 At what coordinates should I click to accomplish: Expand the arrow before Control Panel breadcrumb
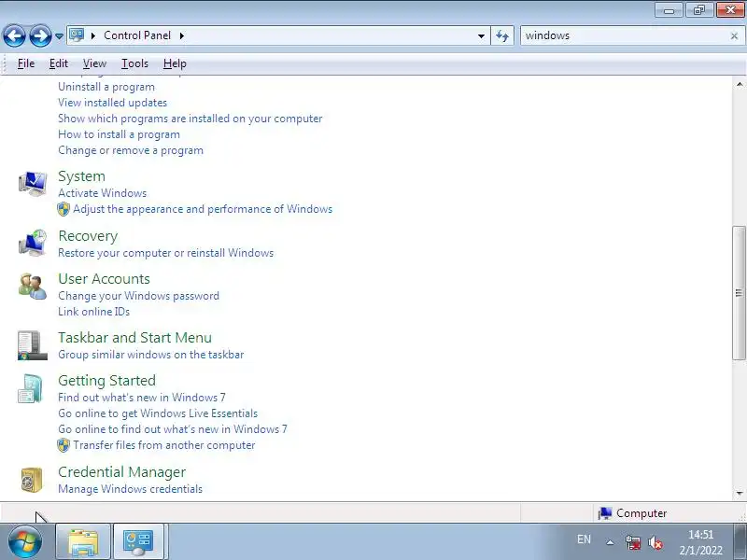[x=93, y=35]
